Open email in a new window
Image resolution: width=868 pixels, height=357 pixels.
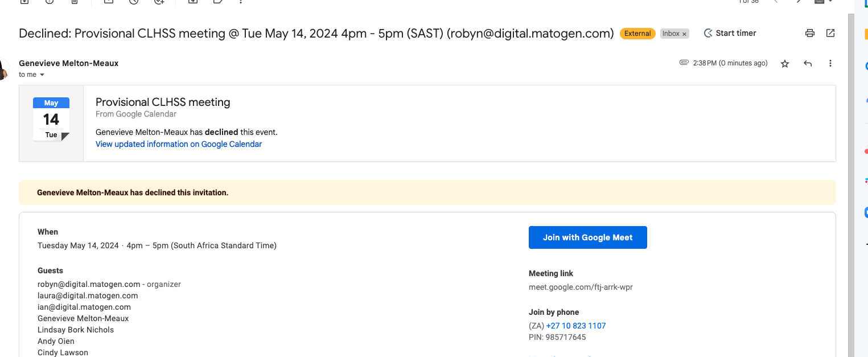point(830,33)
